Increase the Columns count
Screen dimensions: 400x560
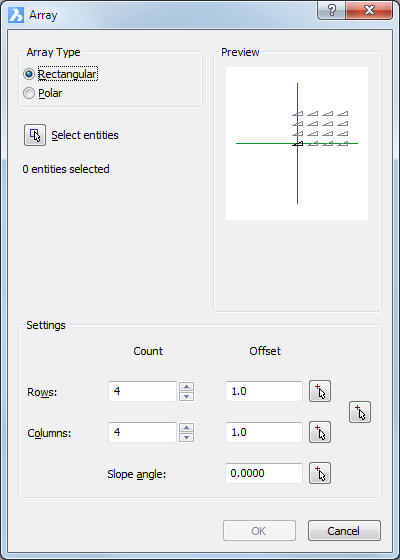[186, 428]
